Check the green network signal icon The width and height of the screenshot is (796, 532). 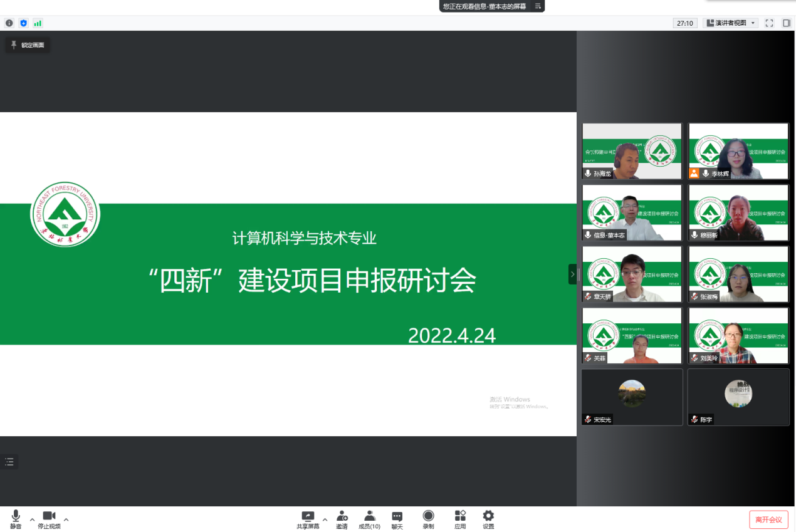pos(38,23)
